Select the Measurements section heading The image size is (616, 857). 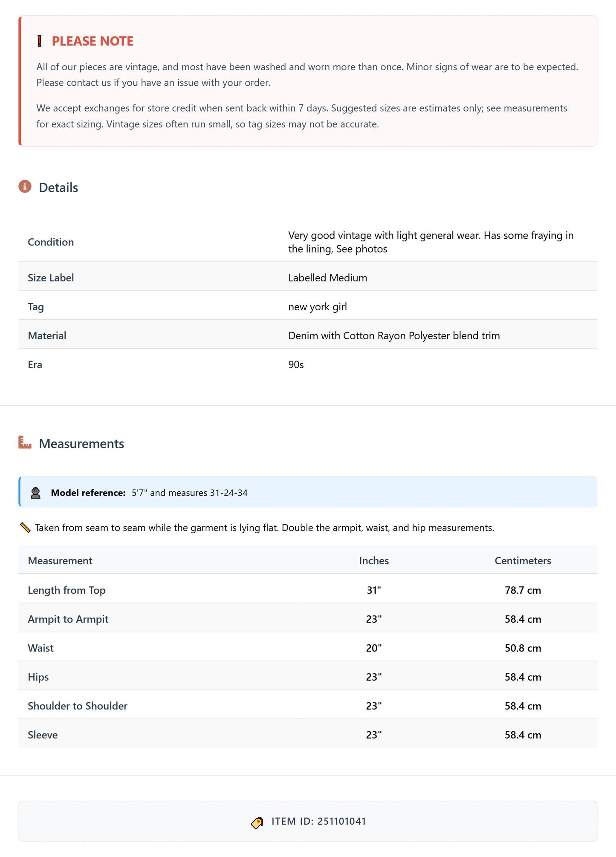[x=81, y=444]
